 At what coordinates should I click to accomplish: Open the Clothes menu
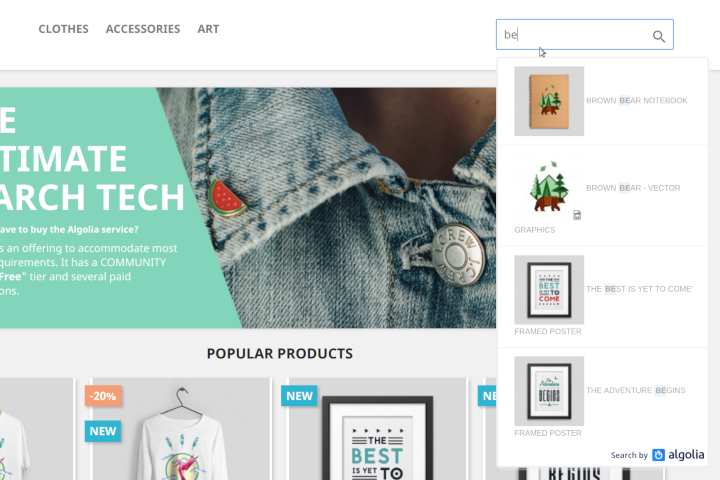pos(63,29)
